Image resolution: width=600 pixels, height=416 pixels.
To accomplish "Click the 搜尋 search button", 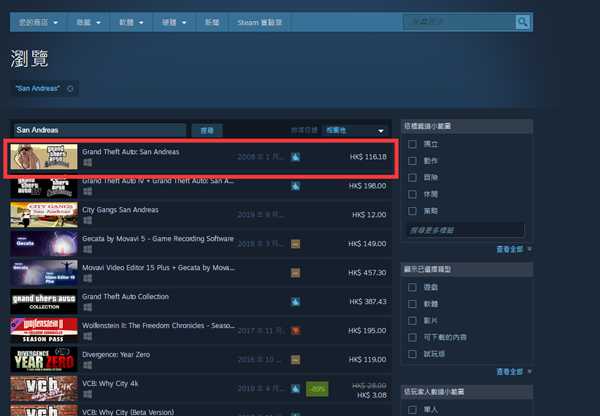I will (x=207, y=130).
